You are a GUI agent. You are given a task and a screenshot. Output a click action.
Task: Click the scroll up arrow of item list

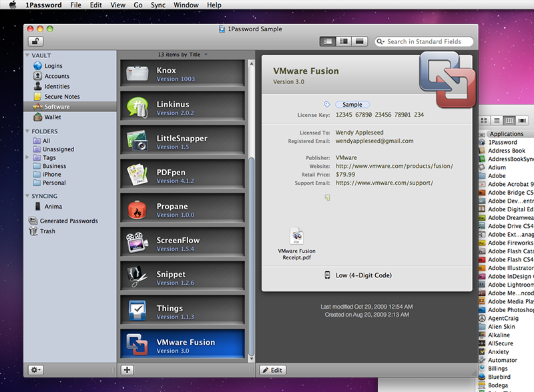coord(252,63)
